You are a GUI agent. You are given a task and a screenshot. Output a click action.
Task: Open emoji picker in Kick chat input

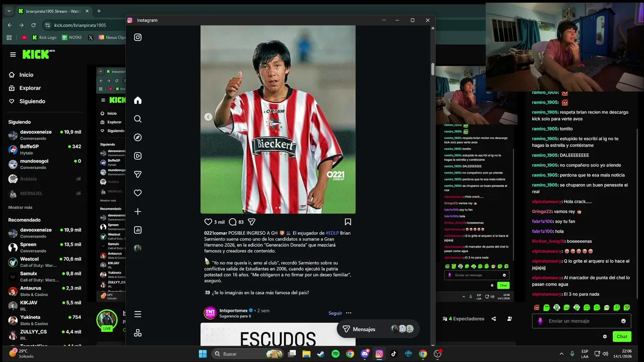623,321
